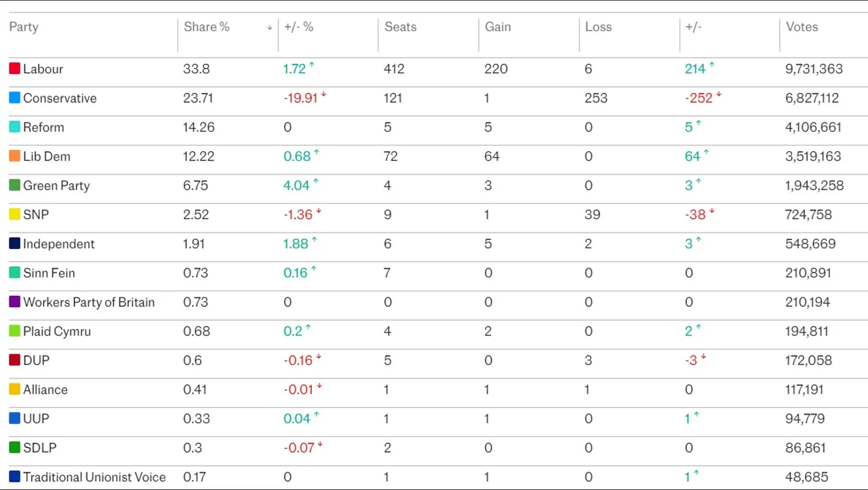The height and width of the screenshot is (490, 868).
Task: Click the Plaid Cymru color swatch
Action: point(14,331)
